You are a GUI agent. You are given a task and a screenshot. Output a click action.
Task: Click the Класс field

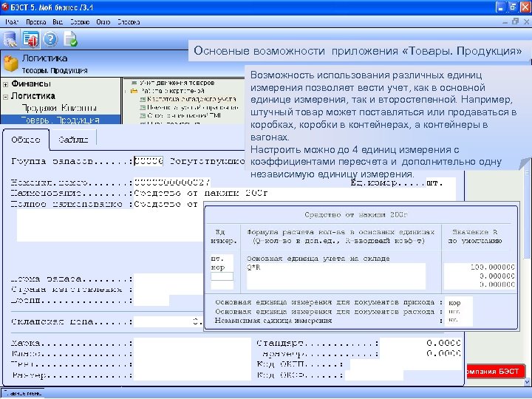point(192,353)
